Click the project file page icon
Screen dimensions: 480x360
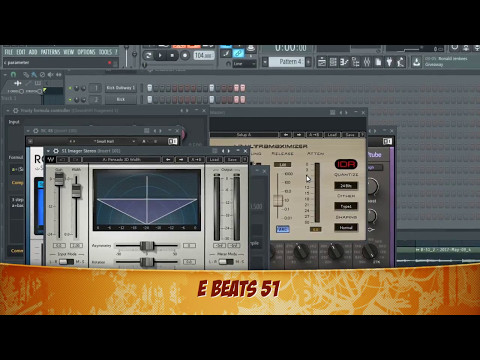378,62
